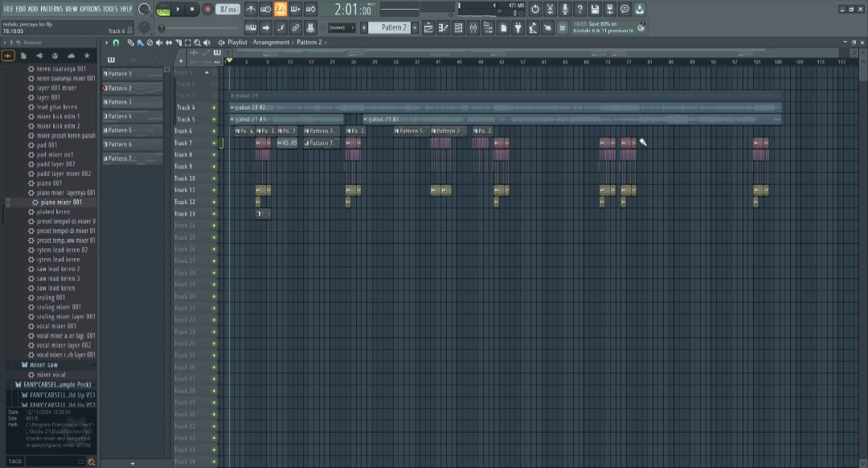
Task: Open the Piano roll icon
Action: 444,27
